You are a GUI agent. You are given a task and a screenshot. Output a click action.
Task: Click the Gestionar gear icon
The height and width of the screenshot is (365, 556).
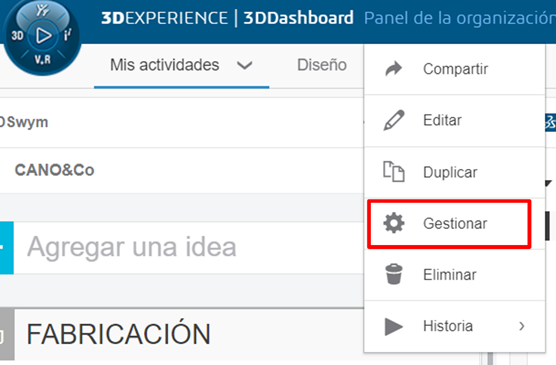[394, 223]
